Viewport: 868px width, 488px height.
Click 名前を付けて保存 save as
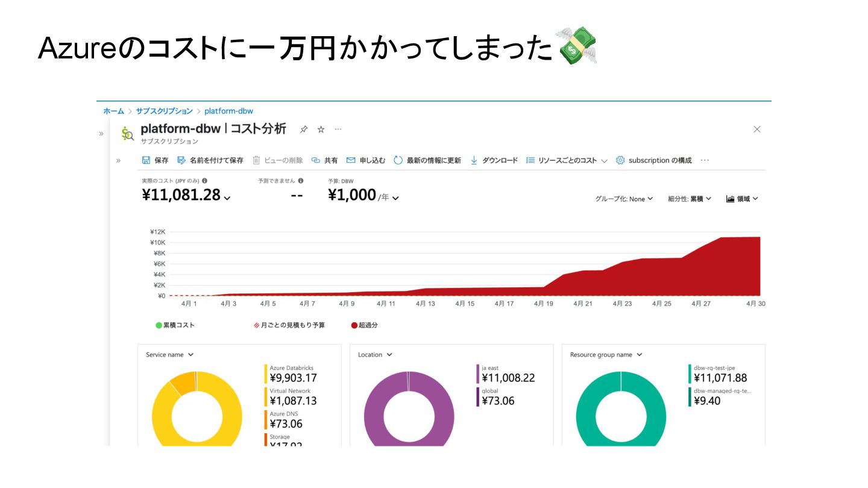pyautogui.click(x=210, y=160)
